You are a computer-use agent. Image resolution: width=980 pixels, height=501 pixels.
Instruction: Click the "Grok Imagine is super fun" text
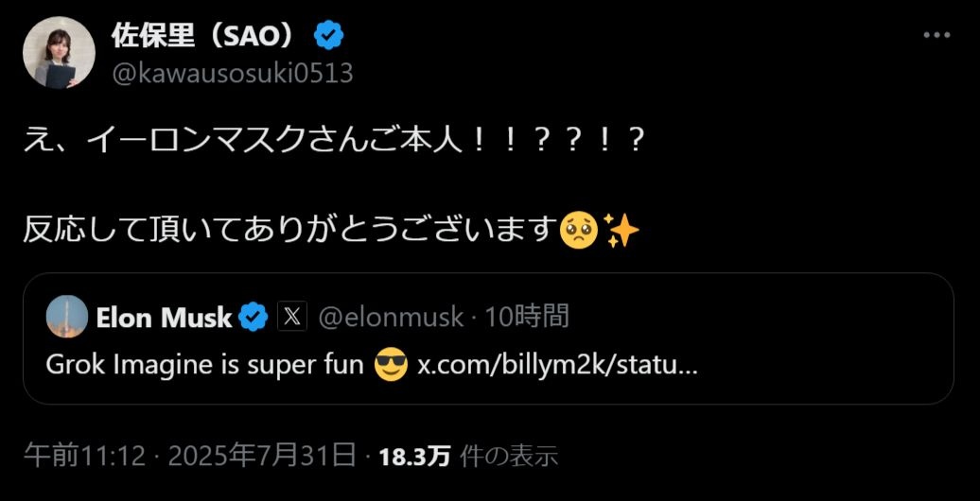pos(204,364)
